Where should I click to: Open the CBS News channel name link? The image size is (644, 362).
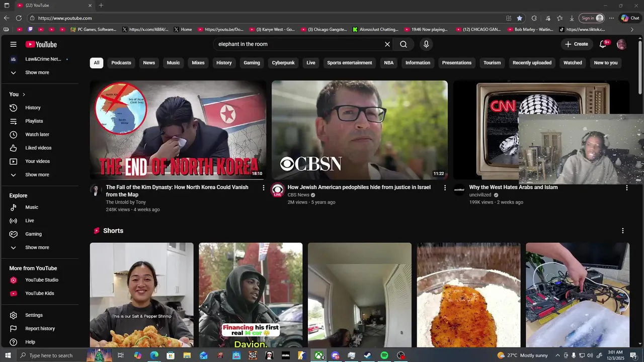pos(298,195)
